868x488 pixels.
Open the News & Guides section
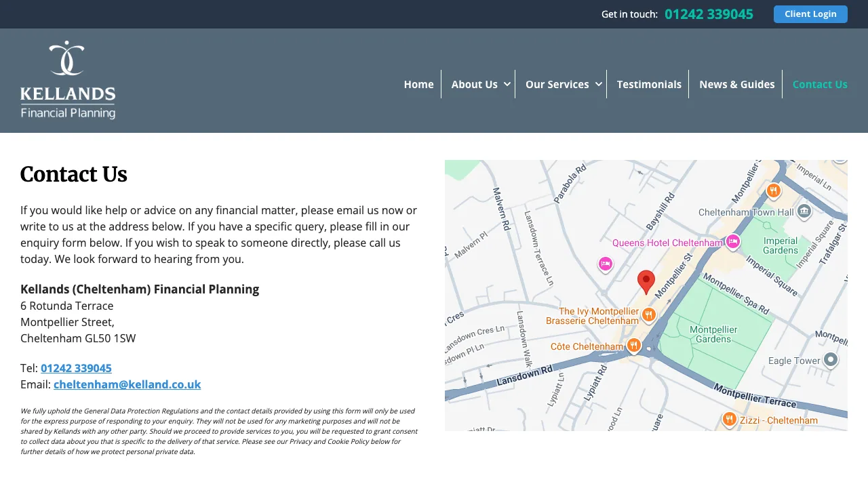[x=737, y=84]
